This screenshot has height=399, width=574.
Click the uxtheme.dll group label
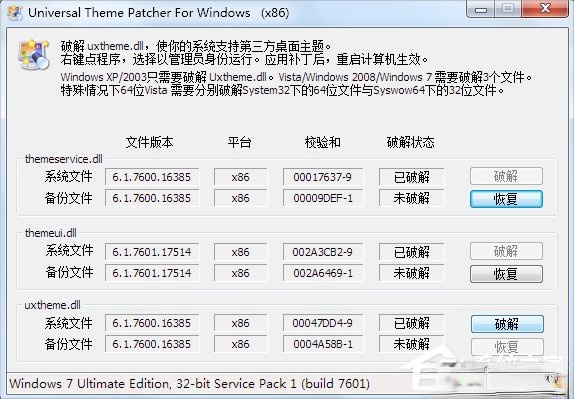point(52,305)
